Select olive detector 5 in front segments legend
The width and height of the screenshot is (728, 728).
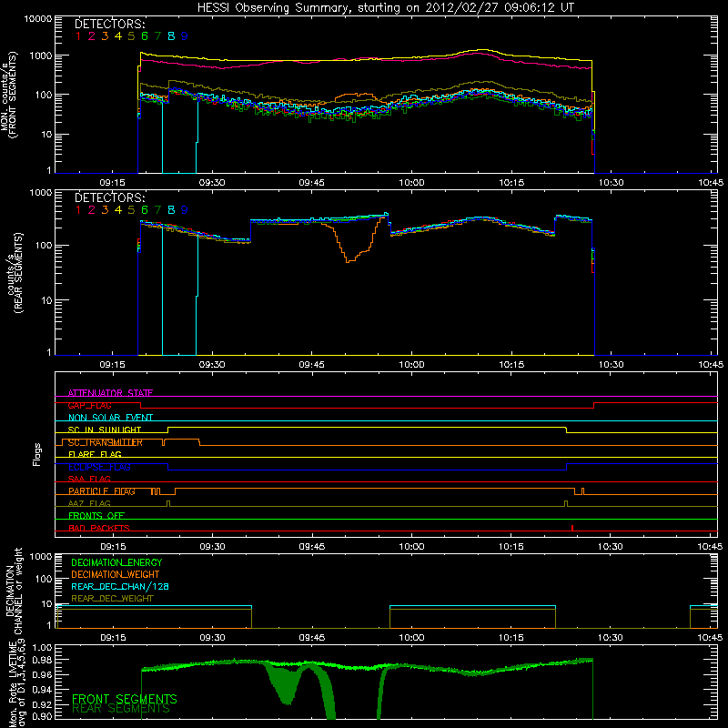point(131,36)
